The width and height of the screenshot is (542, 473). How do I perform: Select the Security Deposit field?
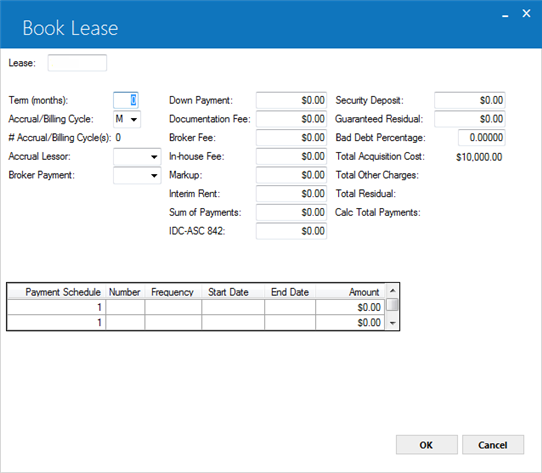click(x=469, y=100)
